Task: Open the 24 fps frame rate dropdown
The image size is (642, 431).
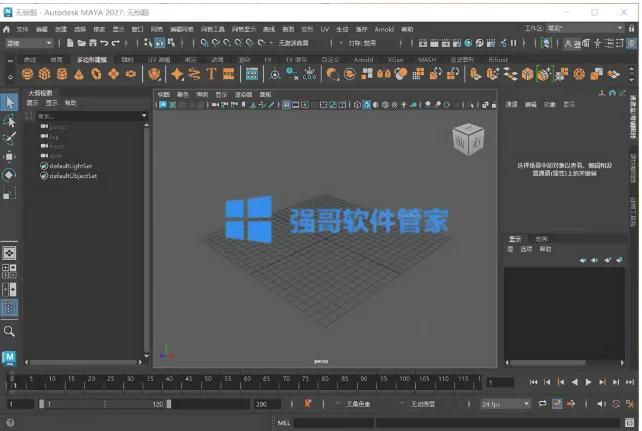Action: coord(505,404)
